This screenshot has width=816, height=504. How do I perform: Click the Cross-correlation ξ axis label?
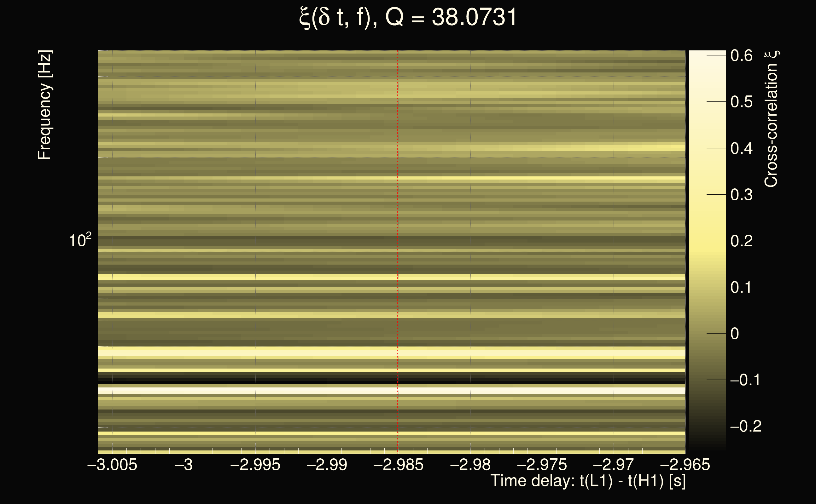771,118
